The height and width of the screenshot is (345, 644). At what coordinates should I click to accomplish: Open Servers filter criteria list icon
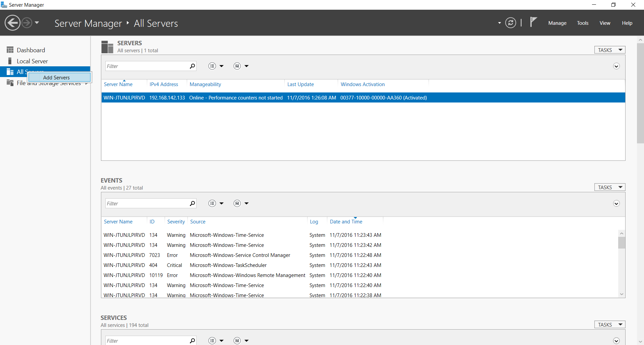212,66
